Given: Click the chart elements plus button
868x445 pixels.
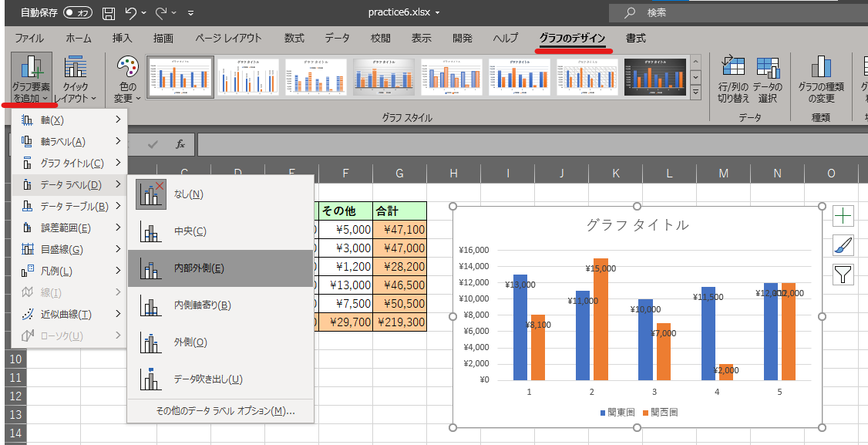Looking at the screenshot, I should [843, 216].
